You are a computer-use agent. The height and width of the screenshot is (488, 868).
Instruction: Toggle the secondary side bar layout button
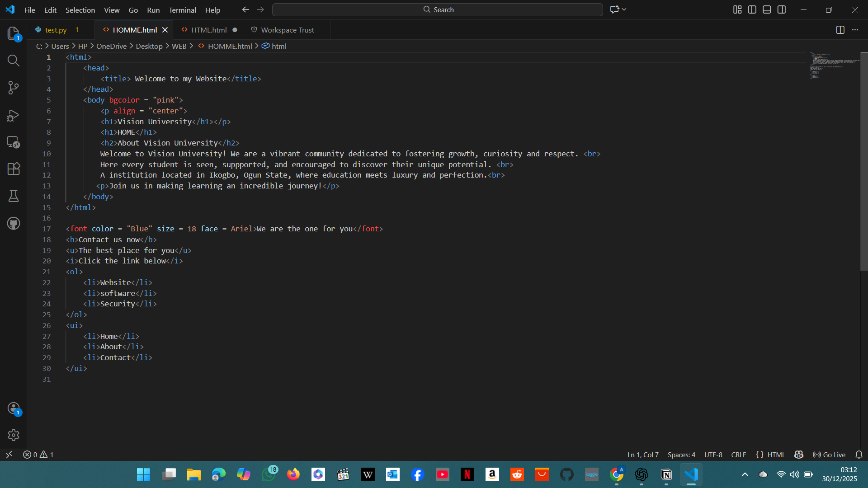pos(782,9)
